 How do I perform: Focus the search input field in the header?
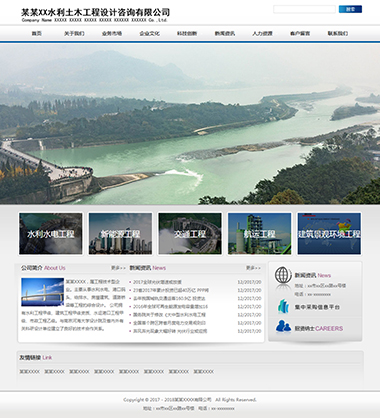[x=304, y=9]
